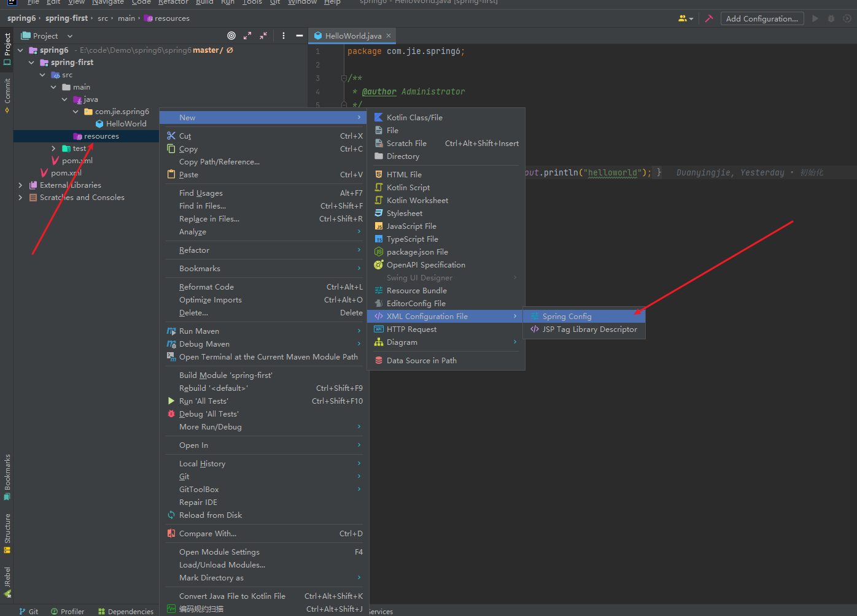
Task: Open the Structure tool window sidebar
Action: click(7, 533)
